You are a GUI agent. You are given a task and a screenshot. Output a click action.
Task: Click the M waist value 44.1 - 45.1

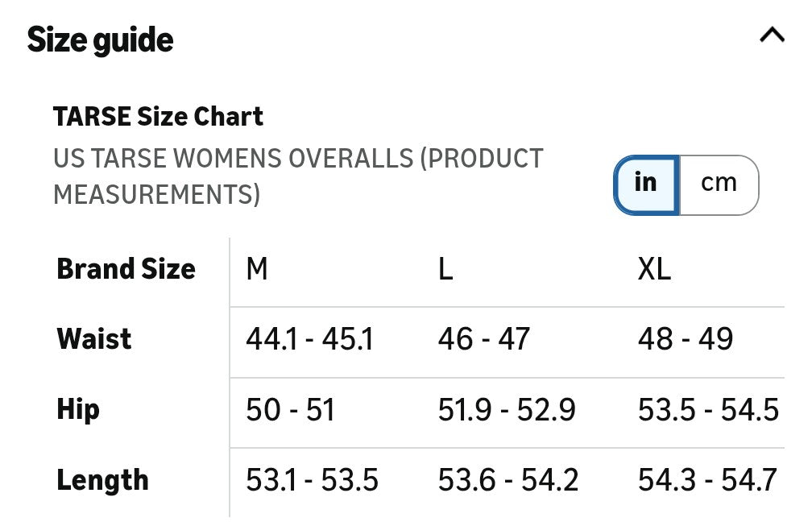[309, 339]
